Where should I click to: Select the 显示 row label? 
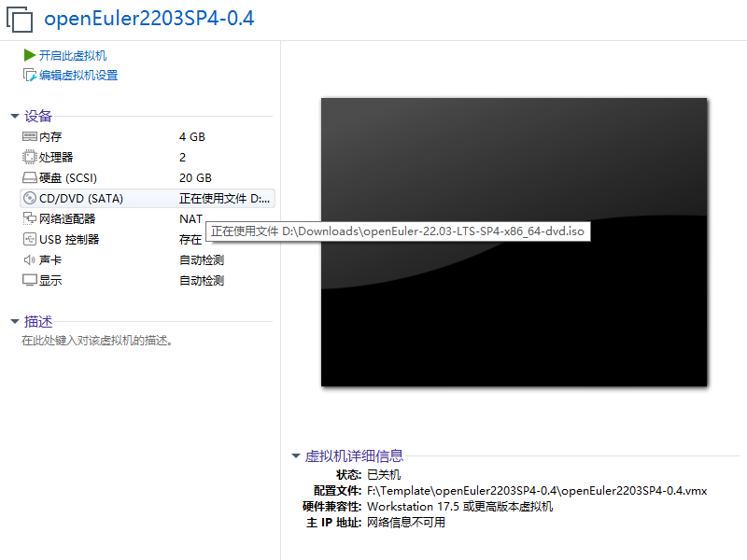[x=50, y=280]
